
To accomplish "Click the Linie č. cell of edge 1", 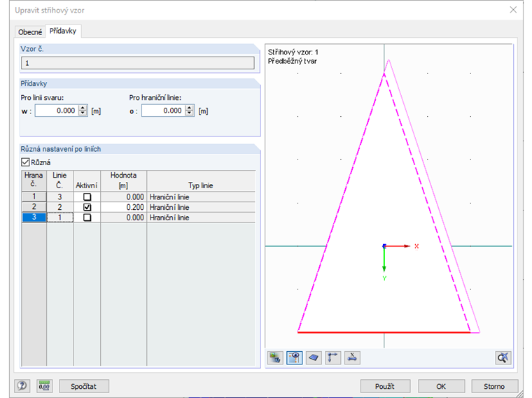I will click(x=59, y=197).
